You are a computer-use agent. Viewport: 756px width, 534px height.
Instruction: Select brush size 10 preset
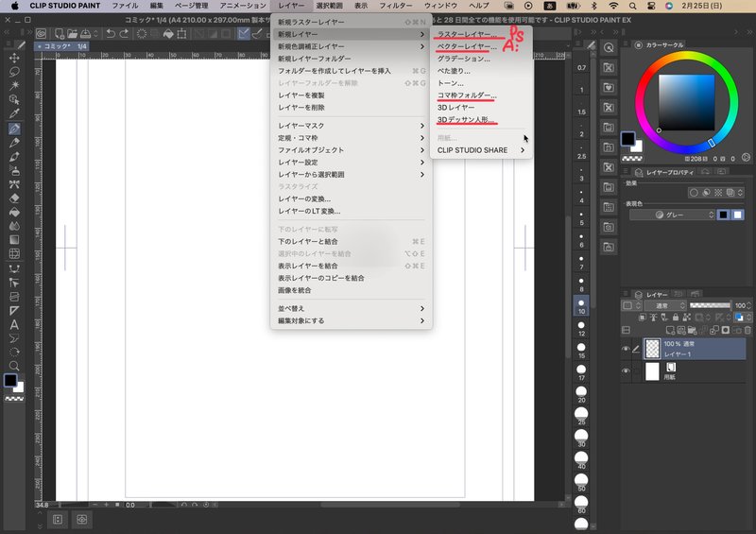[581, 306]
